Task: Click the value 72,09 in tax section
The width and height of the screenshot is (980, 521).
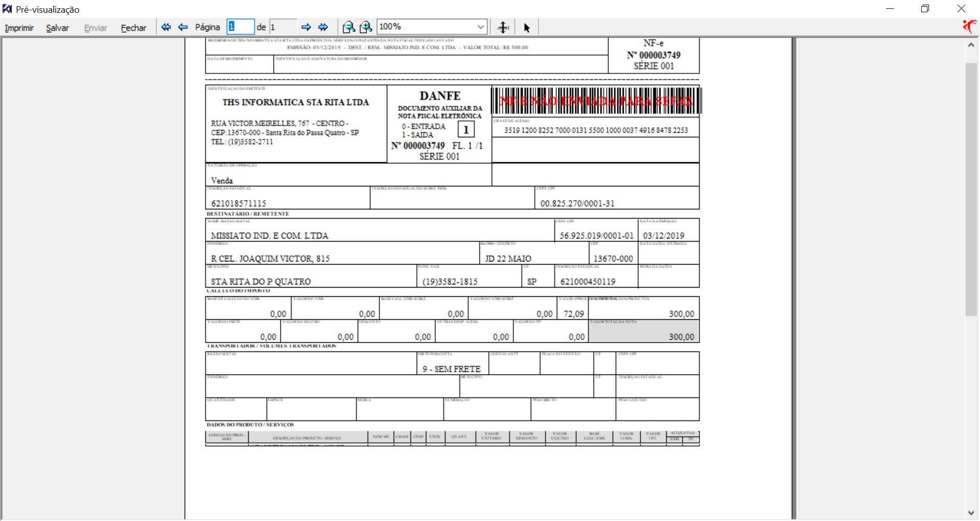Action: click(574, 314)
